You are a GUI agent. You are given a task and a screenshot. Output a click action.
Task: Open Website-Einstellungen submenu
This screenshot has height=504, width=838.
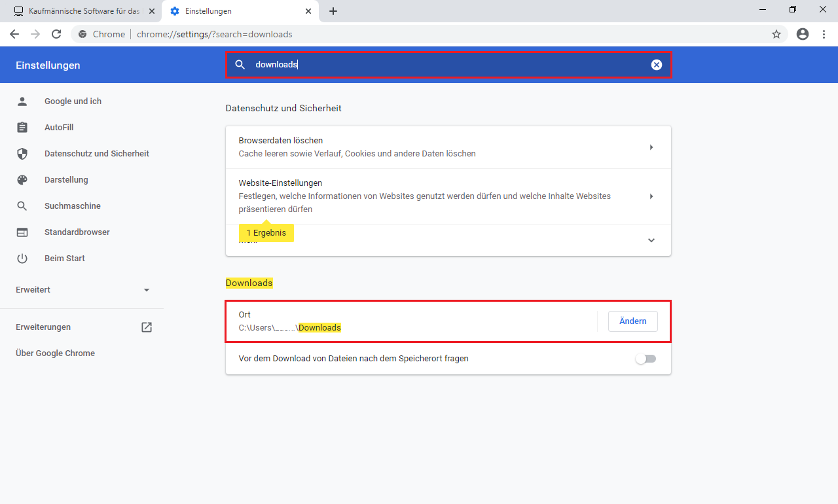pyautogui.click(x=651, y=196)
